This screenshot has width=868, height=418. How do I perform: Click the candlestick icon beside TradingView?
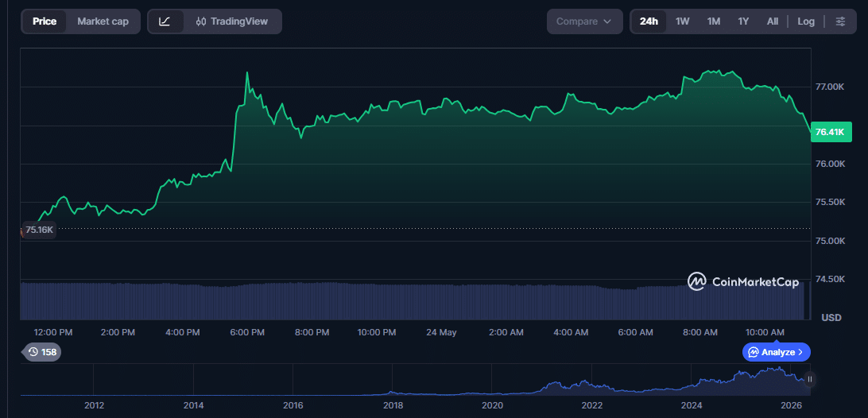pyautogui.click(x=201, y=21)
